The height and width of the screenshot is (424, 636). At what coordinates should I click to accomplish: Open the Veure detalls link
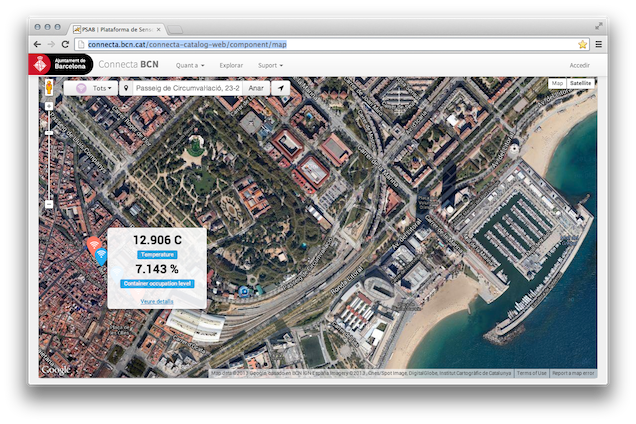(x=156, y=300)
